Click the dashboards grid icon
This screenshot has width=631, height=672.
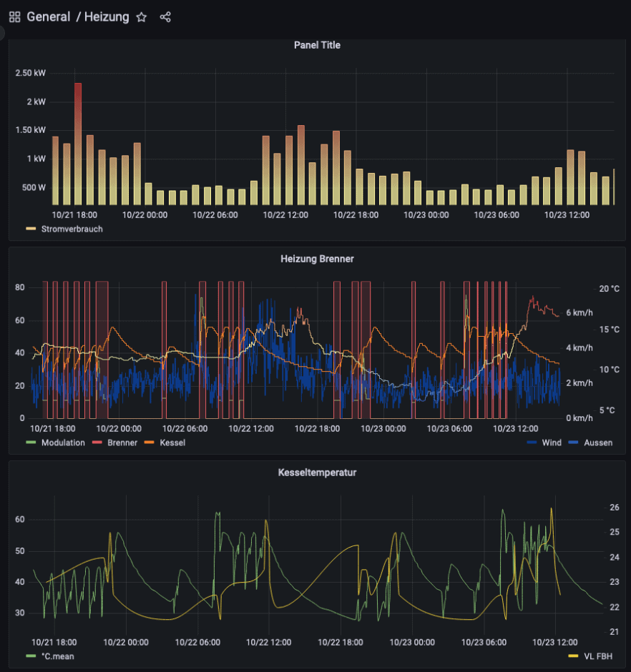click(14, 17)
